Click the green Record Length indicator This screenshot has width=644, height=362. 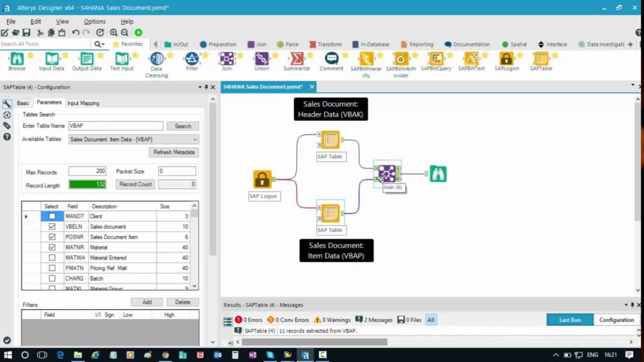click(87, 184)
